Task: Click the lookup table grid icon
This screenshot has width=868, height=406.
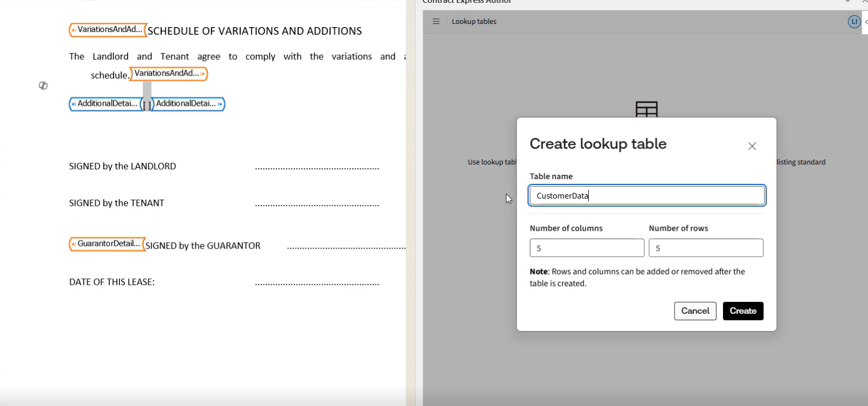Action: coord(646,109)
